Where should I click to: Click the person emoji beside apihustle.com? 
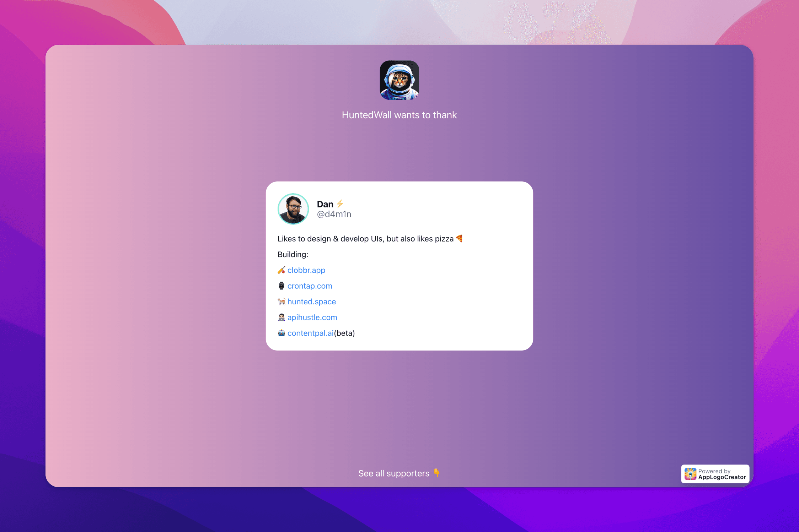coord(281,317)
